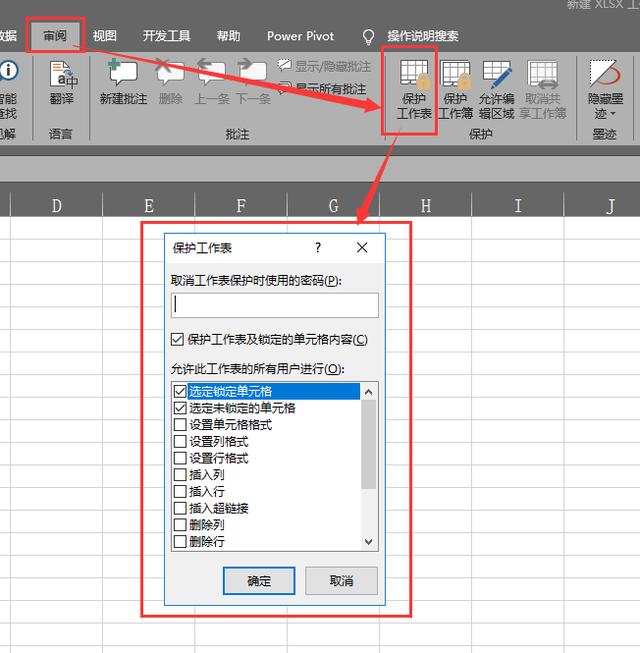Go to 下一条 next comment
This screenshot has width=640, height=653.
[x=253, y=82]
